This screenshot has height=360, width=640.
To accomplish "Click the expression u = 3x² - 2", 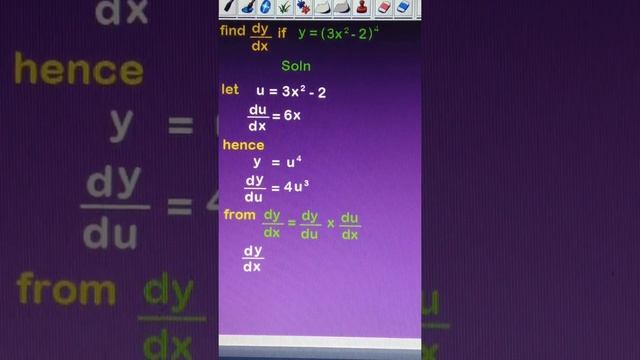I will [291, 91].
